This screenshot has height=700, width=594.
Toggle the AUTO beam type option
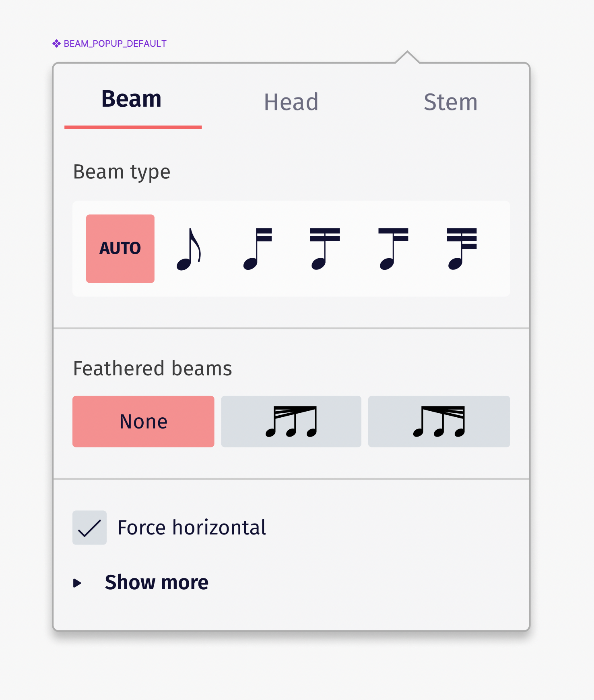[120, 248]
